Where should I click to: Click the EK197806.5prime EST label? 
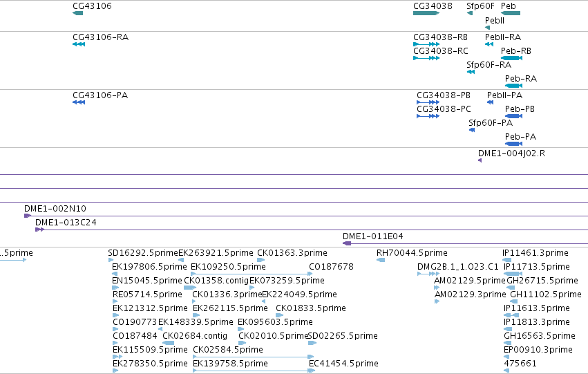(149, 267)
